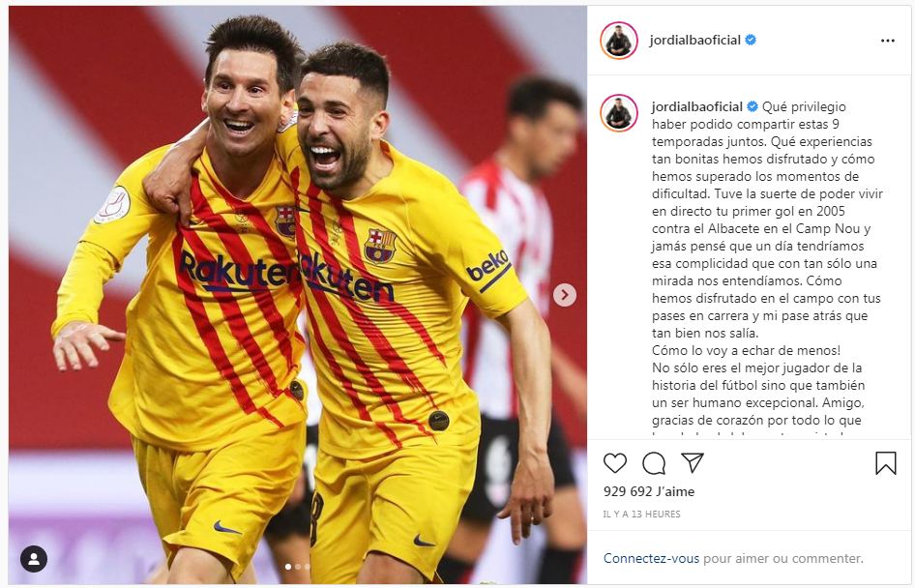Open the three-dot more options menu
915x588 pixels.
pyautogui.click(x=888, y=41)
